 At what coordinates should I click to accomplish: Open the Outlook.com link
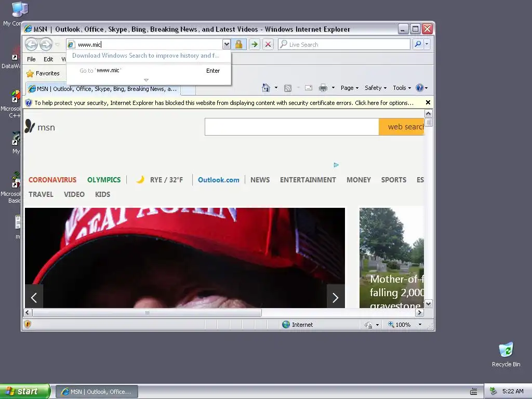219,180
